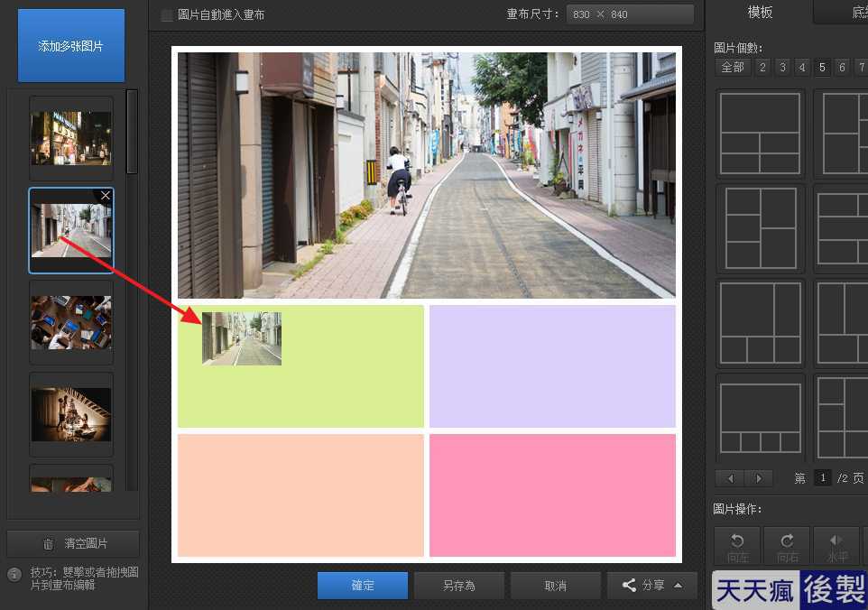Click the 取消 cancel button

click(555, 586)
